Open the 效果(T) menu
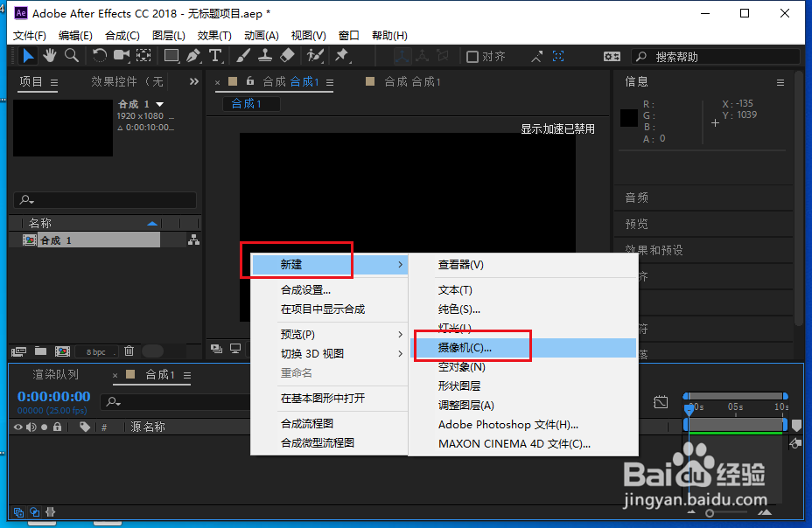The height and width of the screenshot is (528, 812). tap(214, 36)
